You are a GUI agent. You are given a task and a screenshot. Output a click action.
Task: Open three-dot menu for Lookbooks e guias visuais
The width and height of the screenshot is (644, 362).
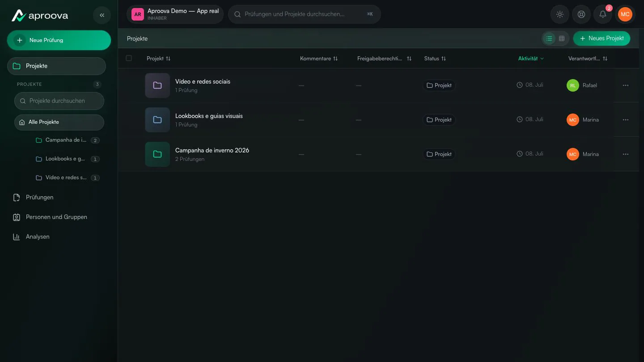point(626,120)
